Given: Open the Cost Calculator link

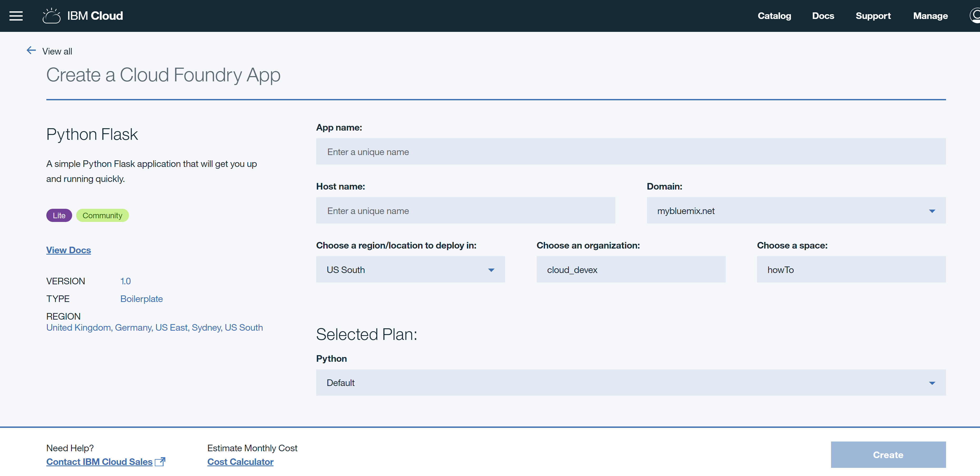Looking at the screenshot, I should tap(240, 462).
